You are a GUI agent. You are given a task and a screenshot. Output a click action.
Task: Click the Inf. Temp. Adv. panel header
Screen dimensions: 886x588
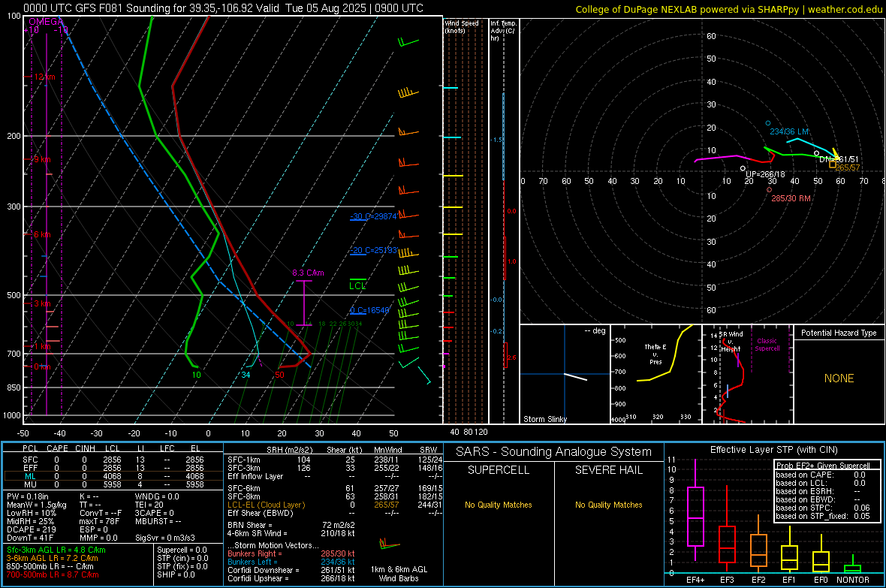point(503,31)
